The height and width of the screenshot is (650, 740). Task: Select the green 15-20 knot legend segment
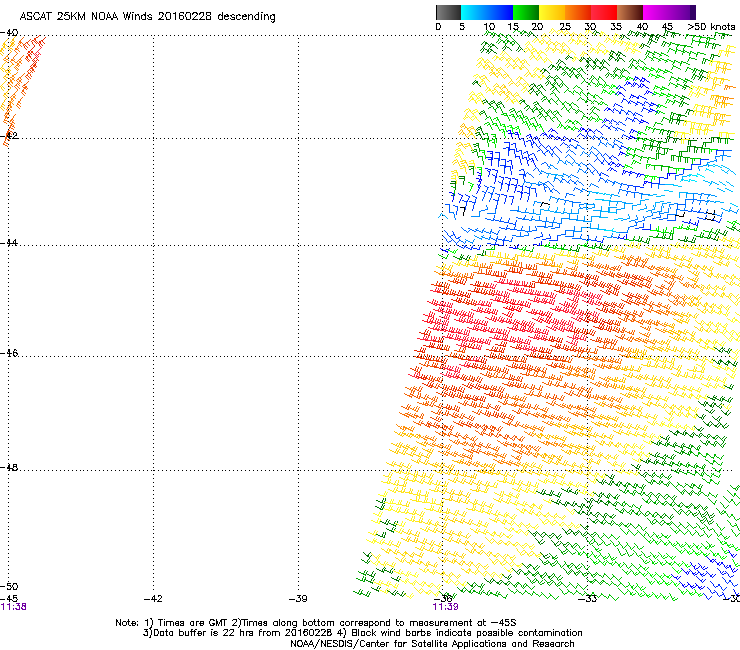(x=526, y=12)
